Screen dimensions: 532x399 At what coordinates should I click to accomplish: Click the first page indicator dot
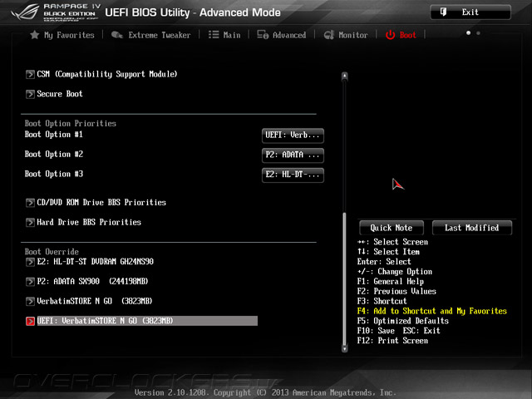click(x=468, y=33)
